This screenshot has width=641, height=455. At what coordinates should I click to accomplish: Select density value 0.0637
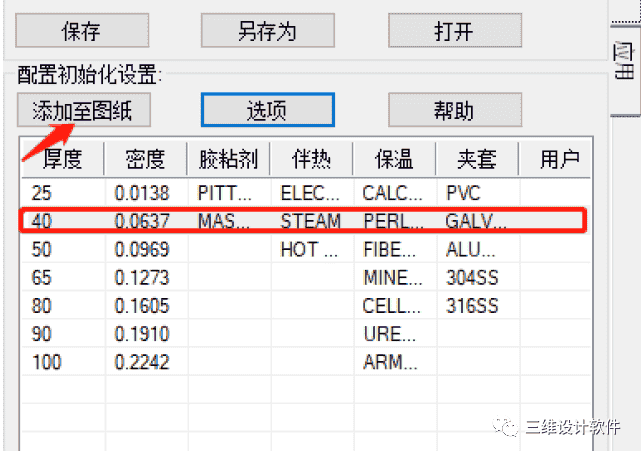pyautogui.click(x=142, y=221)
